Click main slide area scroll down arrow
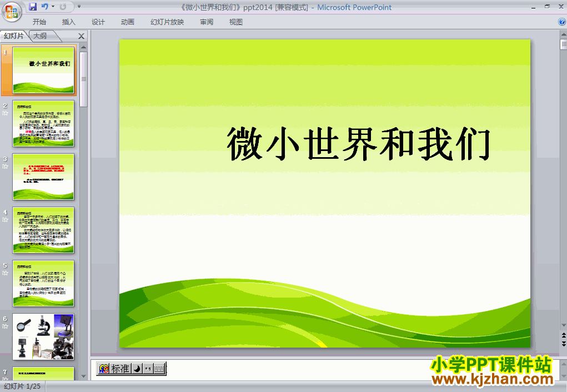 pyautogui.click(x=563, y=325)
